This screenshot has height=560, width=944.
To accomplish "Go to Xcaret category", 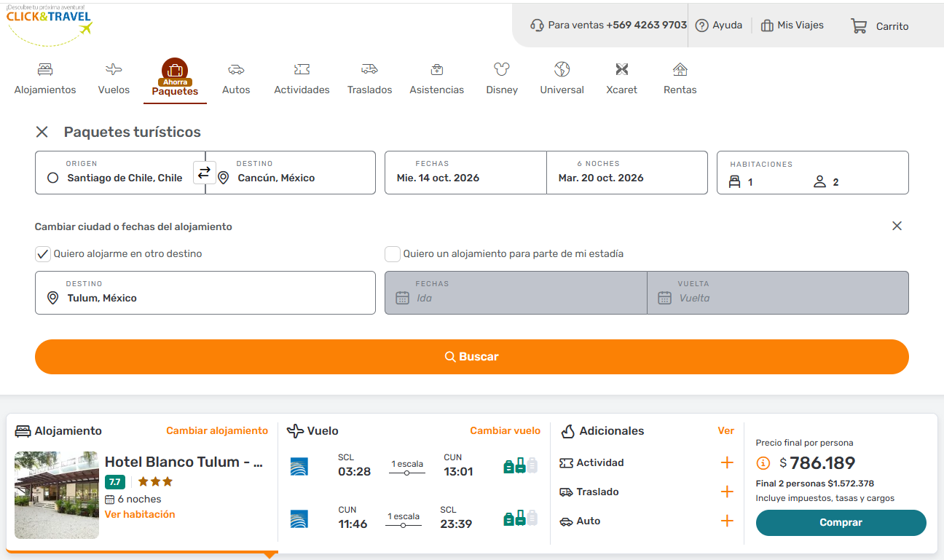I will point(621,79).
